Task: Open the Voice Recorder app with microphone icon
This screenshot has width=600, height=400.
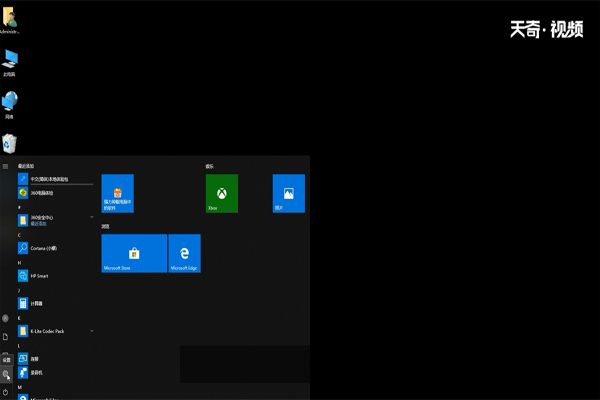Action: point(55,372)
